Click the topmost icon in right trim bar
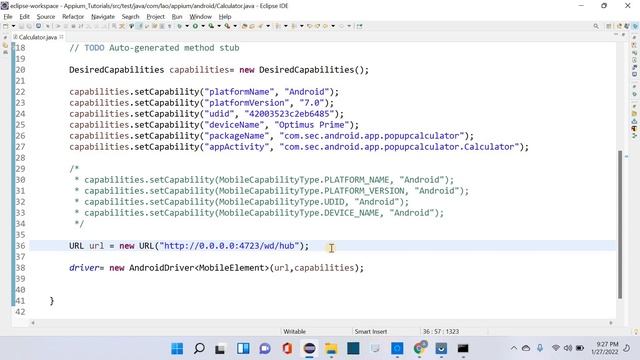The height and width of the screenshot is (360, 640). pos(635,37)
